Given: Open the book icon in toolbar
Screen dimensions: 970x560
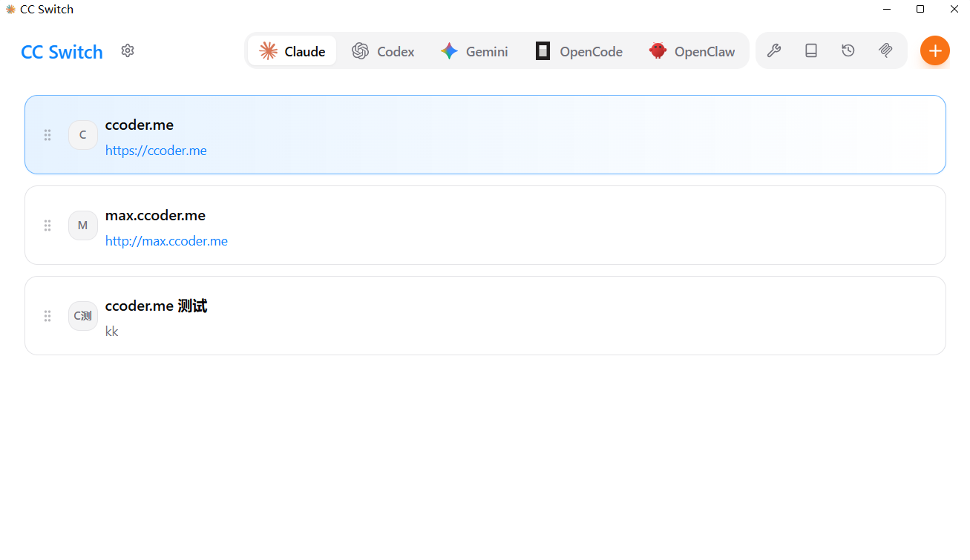Looking at the screenshot, I should [x=811, y=50].
